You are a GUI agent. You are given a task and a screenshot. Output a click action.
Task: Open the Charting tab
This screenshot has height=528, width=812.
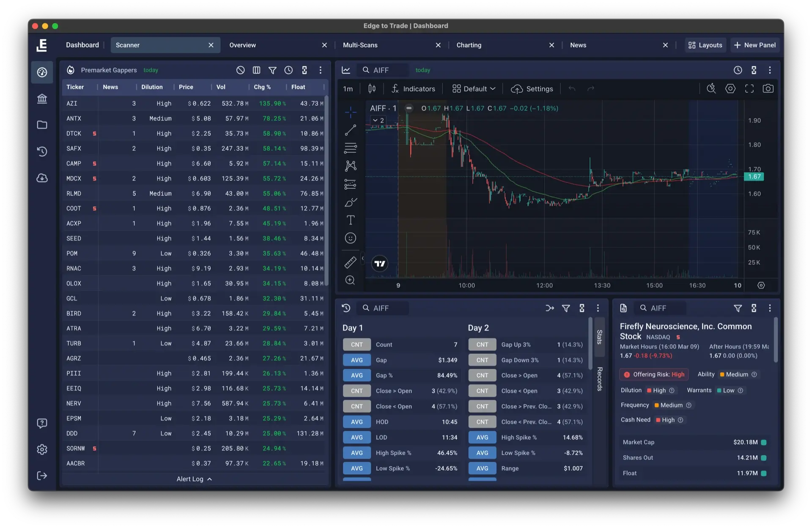click(469, 45)
